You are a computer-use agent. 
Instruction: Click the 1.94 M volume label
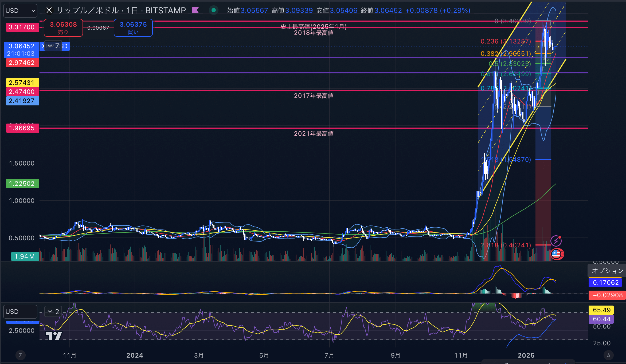25,256
